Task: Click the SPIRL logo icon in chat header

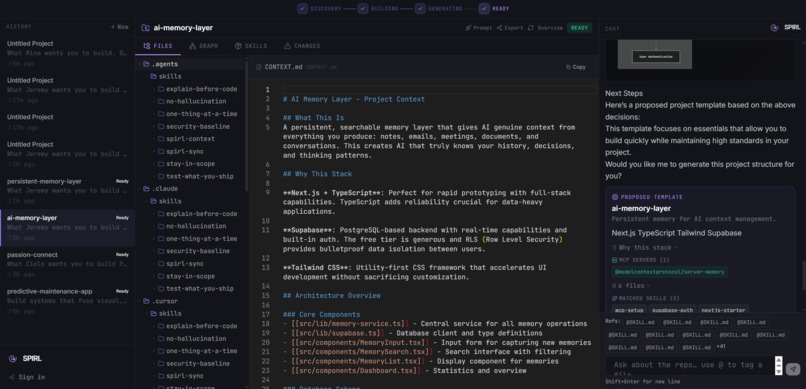Action: (774, 28)
